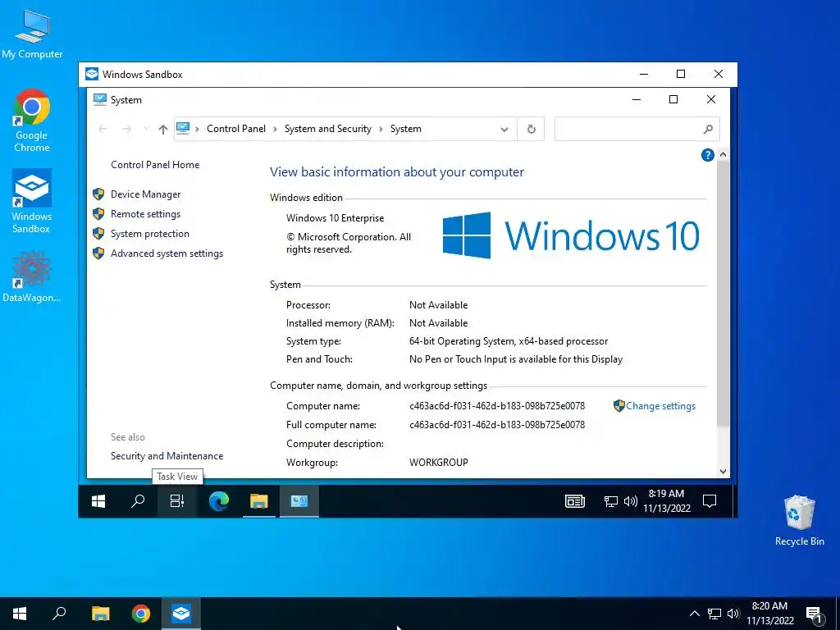Maximize the System window

click(673, 99)
